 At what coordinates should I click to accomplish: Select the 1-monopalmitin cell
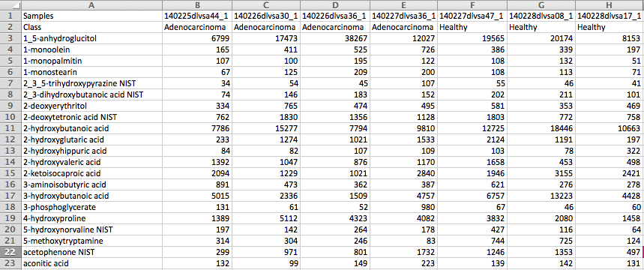click(x=91, y=61)
